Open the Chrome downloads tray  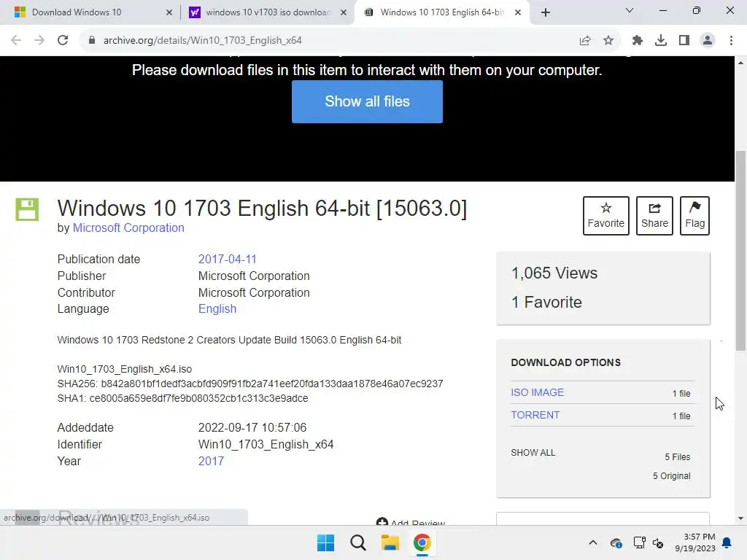pos(661,41)
